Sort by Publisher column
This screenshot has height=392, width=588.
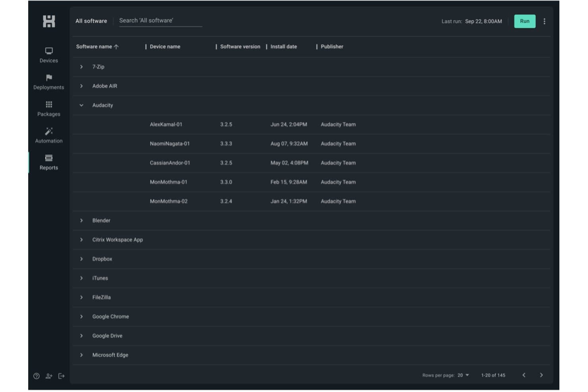coord(332,47)
